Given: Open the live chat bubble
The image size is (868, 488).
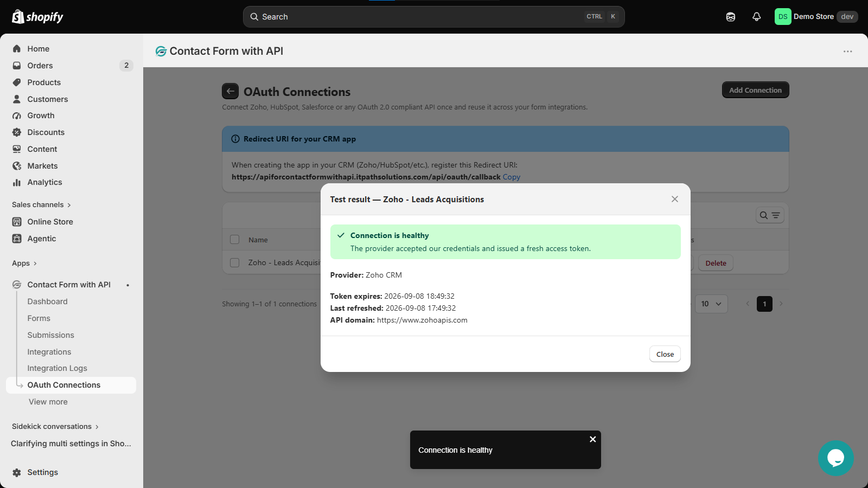Looking at the screenshot, I should pyautogui.click(x=835, y=458).
